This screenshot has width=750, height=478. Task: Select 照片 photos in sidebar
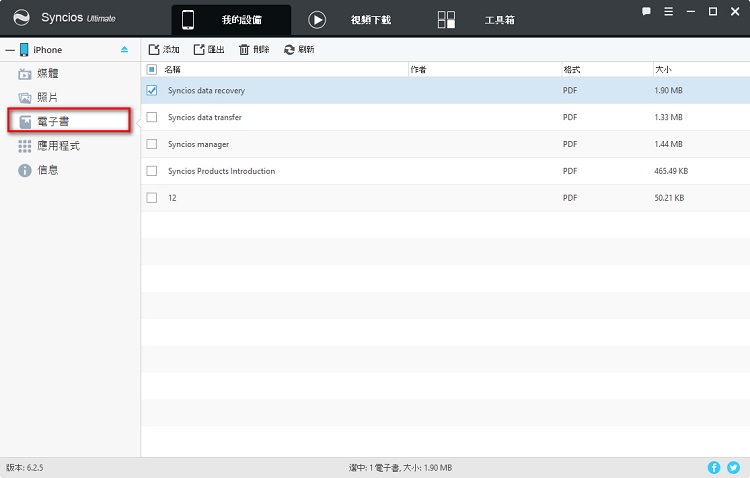point(47,98)
